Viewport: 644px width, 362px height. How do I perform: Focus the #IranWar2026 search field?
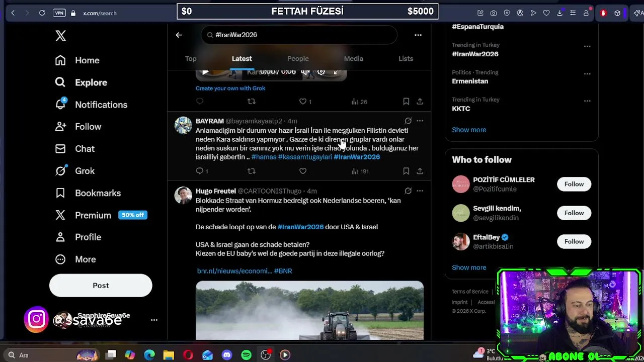click(x=299, y=35)
